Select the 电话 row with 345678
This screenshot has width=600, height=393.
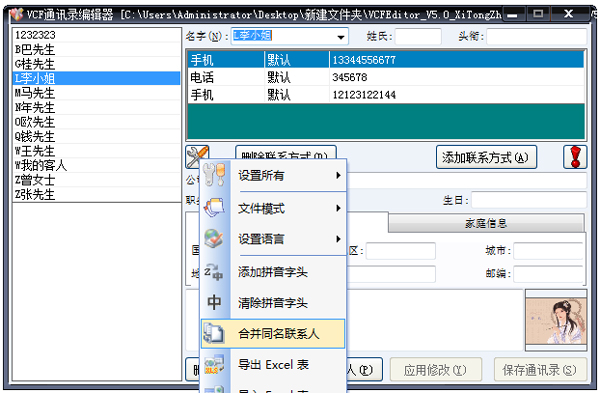[x=386, y=77]
